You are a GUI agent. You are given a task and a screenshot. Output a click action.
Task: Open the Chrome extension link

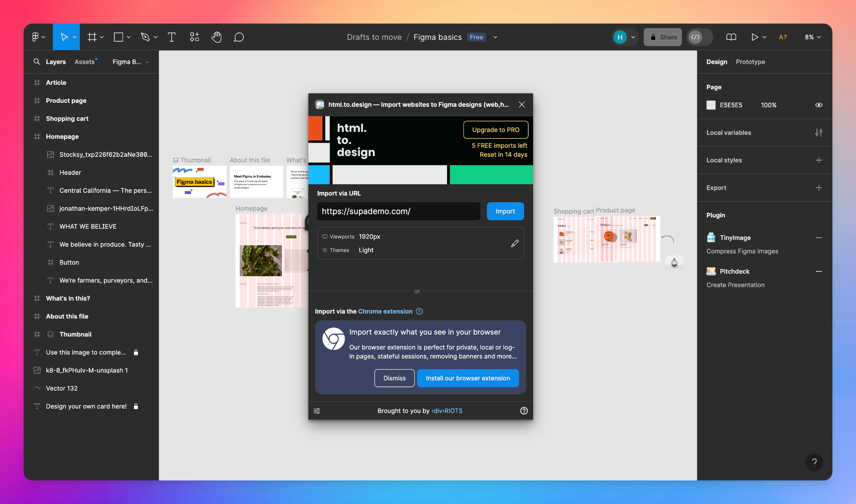point(385,311)
